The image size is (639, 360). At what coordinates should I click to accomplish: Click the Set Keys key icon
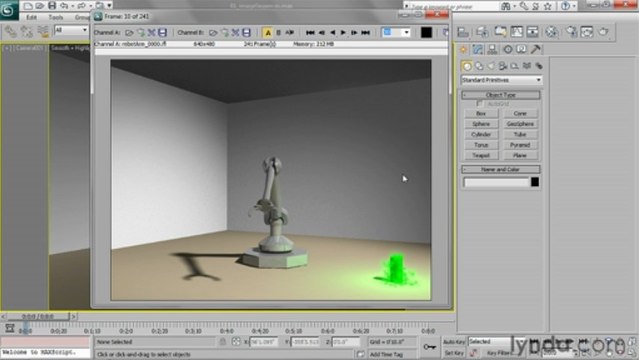click(430, 347)
